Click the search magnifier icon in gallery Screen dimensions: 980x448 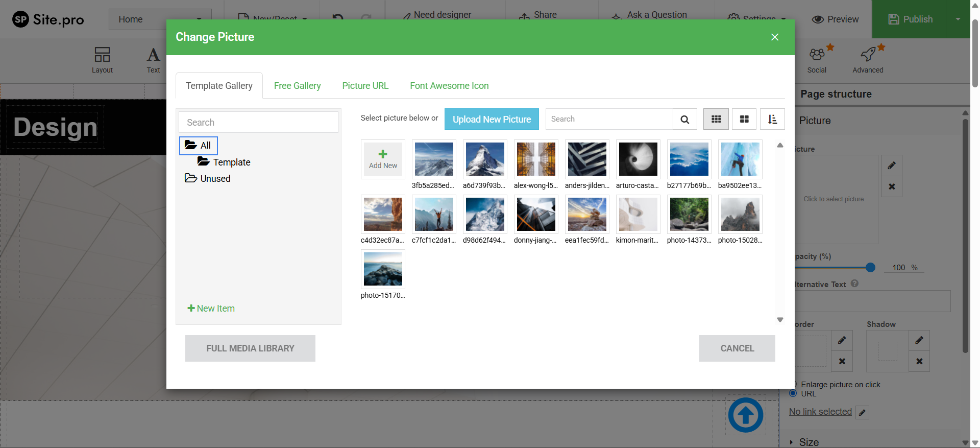tap(684, 120)
